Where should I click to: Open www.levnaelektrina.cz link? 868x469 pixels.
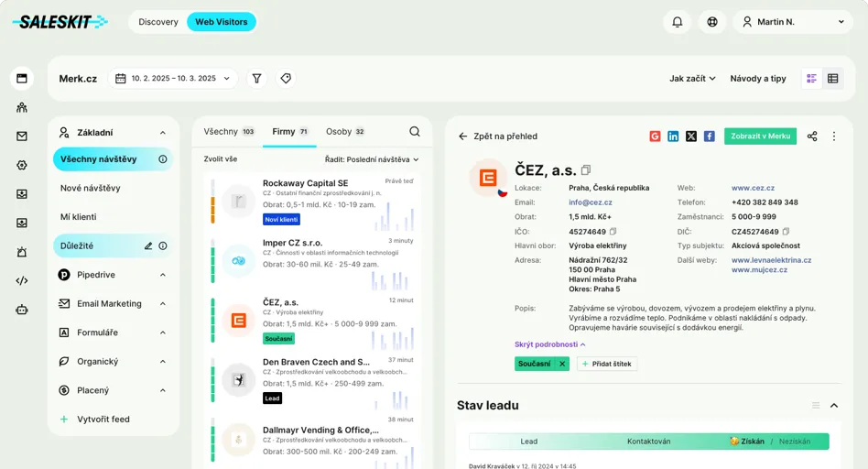click(x=771, y=260)
